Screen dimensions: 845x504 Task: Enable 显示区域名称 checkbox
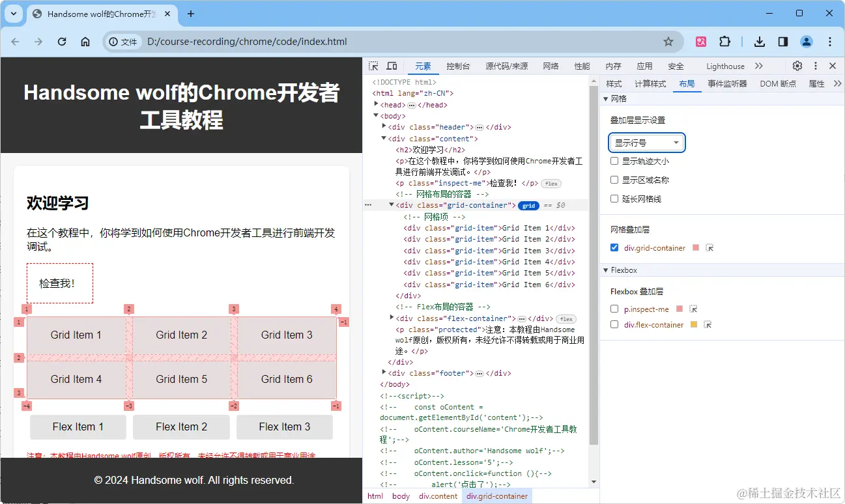click(x=614, y=180)
